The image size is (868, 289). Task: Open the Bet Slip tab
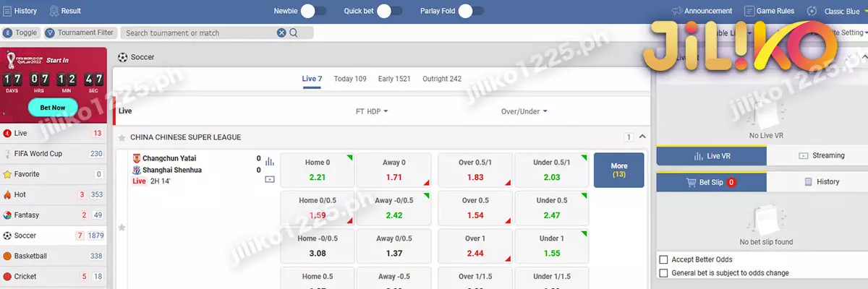tap(712, 182)
